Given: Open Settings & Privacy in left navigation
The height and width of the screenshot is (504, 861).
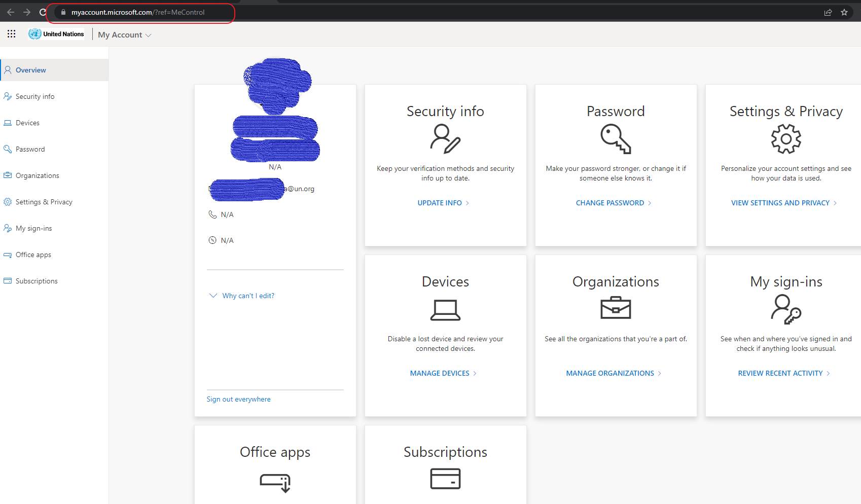Looking at the screenshot, I should (x=54, y=202).
